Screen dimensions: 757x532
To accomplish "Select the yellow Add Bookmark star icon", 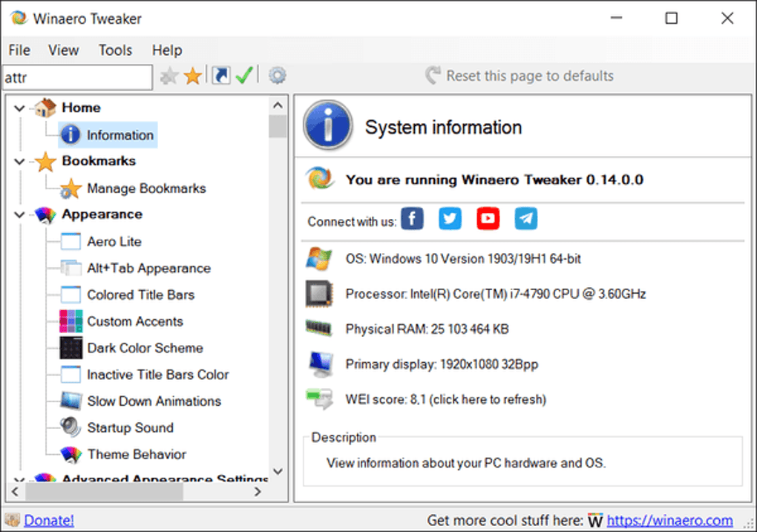I will (193, 75).
